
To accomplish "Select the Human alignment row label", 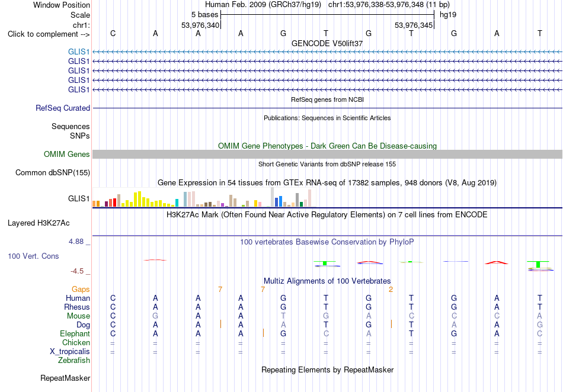I will [x=78, y=298].
